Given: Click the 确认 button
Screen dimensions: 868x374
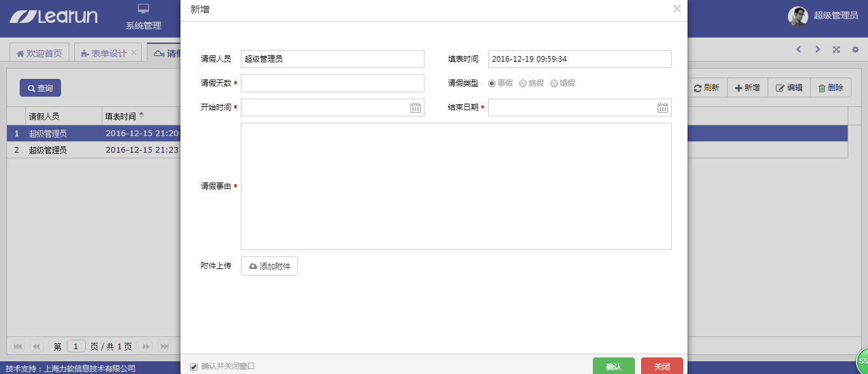Looking at the screenshot, I should [x=614, y=366].
